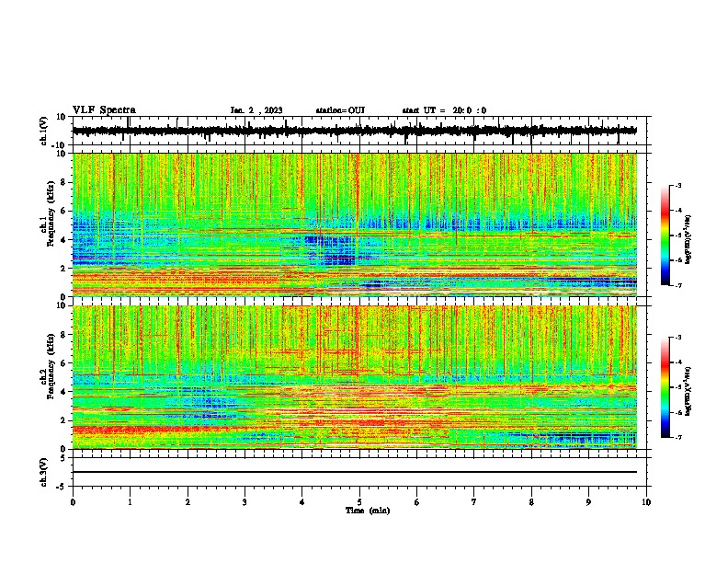Click time-axis tick label "1" at bottom
Screen dimensions: 728x563
pos(130,502)
